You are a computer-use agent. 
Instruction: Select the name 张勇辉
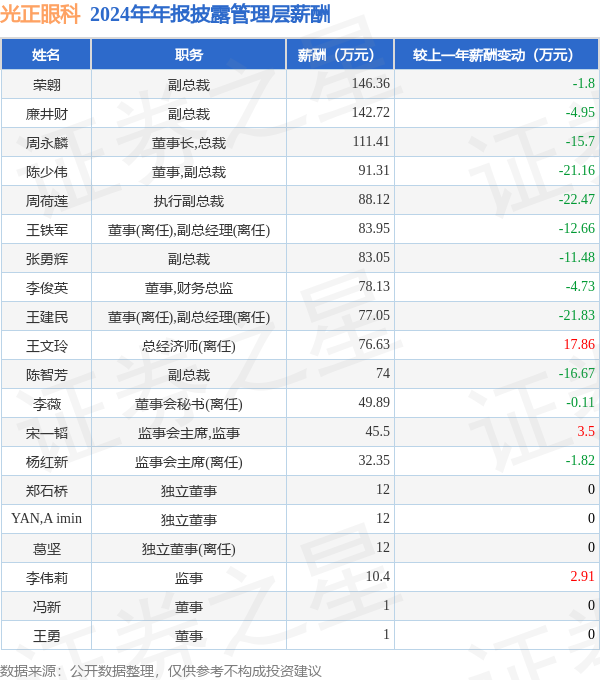click(46, 259)
